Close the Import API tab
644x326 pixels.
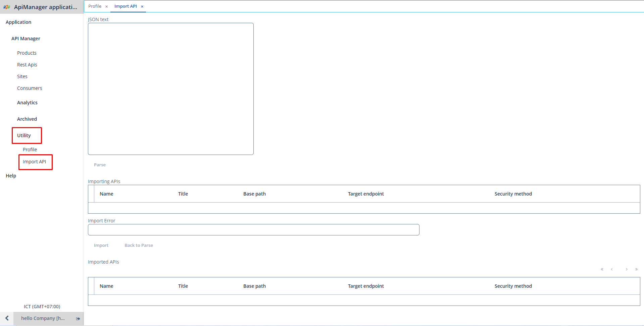(142, 6)
